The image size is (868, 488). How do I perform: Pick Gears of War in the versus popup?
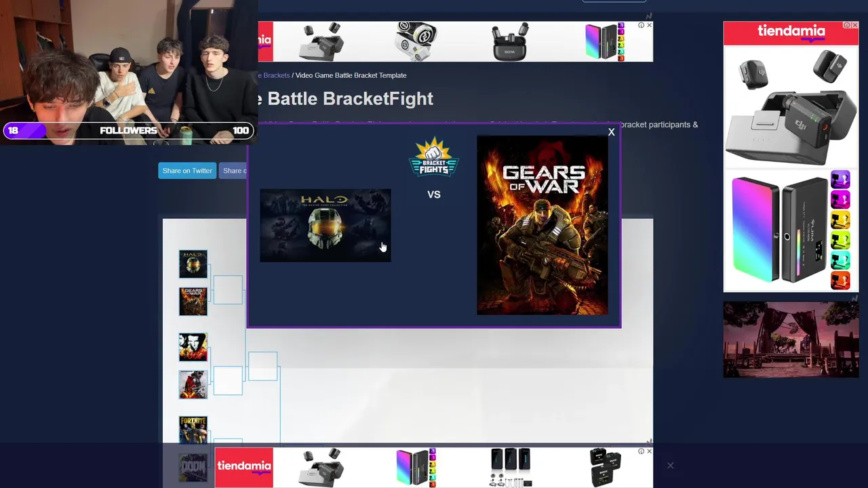coord(542,225)
